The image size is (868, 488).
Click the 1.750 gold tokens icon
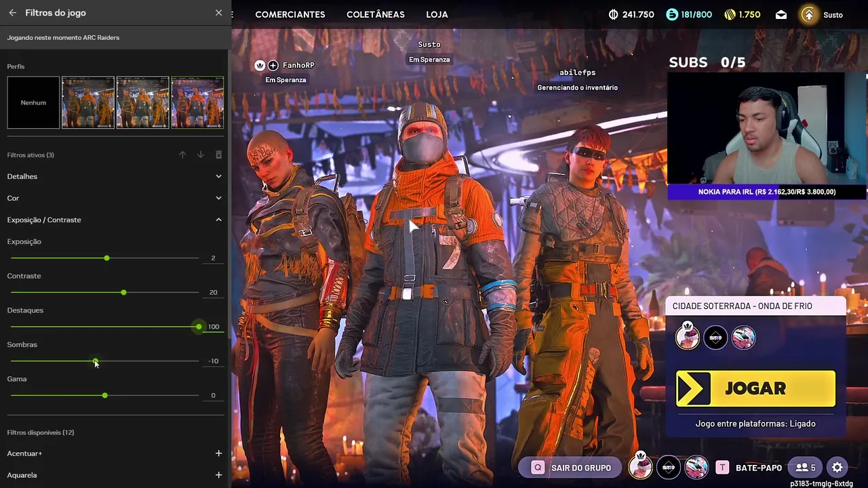coord(730,14)
